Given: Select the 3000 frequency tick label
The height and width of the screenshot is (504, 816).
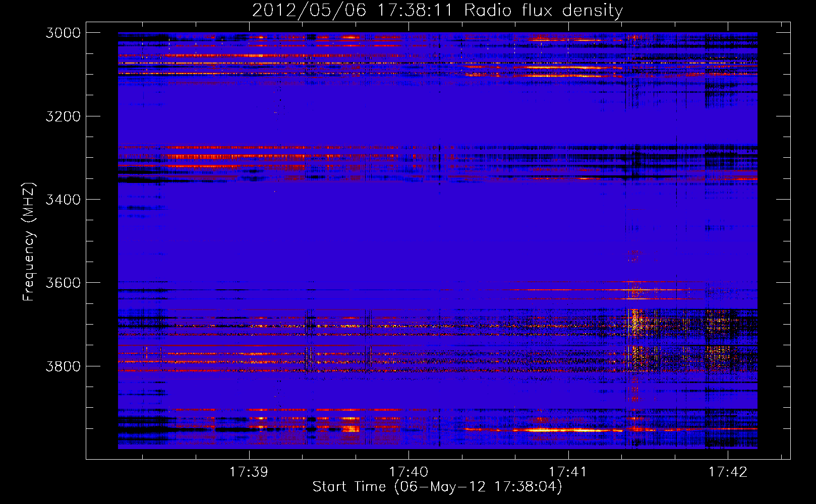Looking at the screenshot, I should pyautogui.click(x=63, y=33).
